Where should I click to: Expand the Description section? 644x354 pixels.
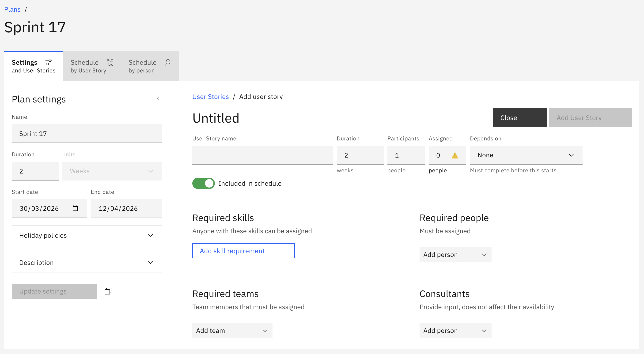click(x=87, y=263)
